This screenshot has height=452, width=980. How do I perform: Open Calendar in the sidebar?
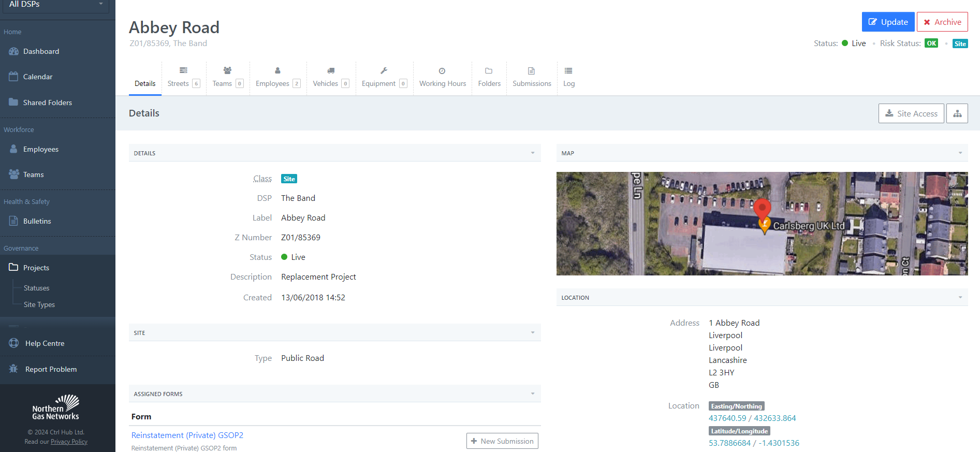[x=38, y=77]
